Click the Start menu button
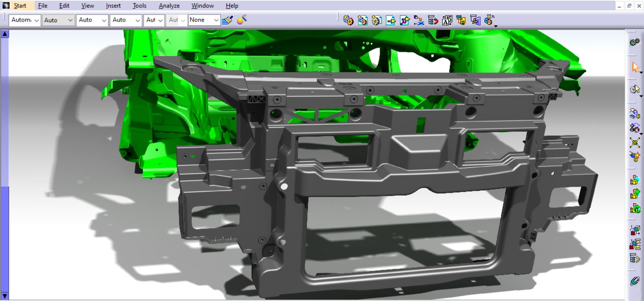Viewport: 644px width, 301px height. (x=20, y=6)
